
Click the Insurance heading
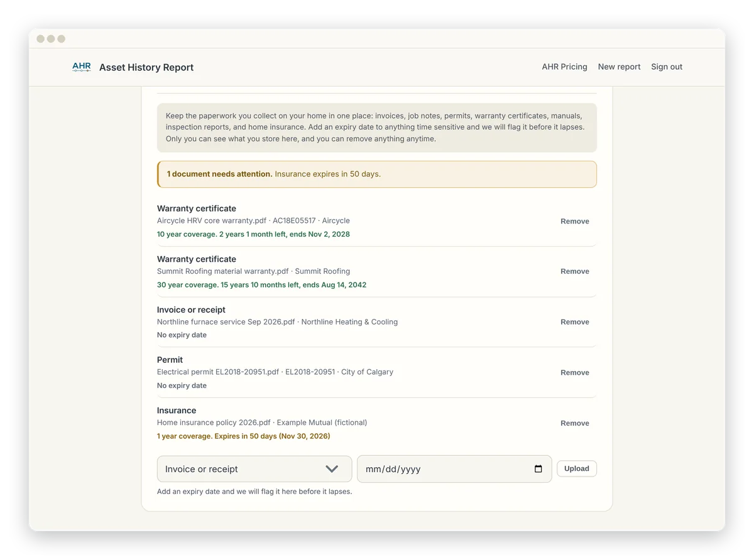click(x=177, y=411)
